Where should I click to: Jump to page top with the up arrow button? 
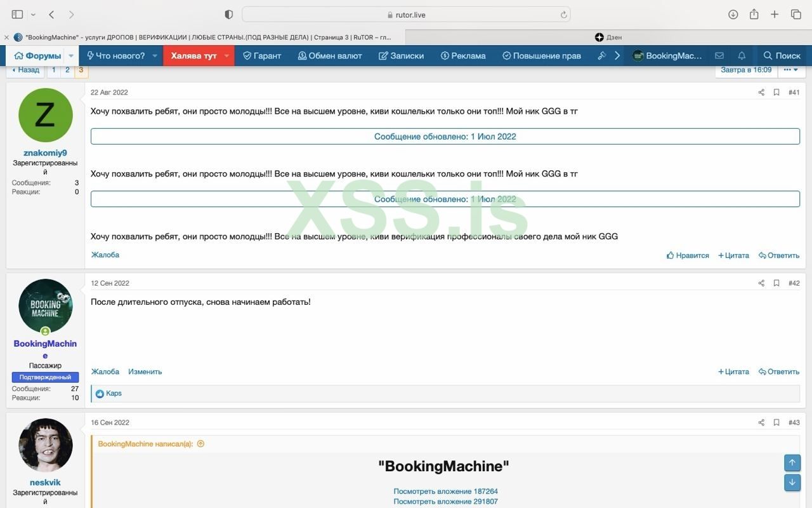click(792, 462)
